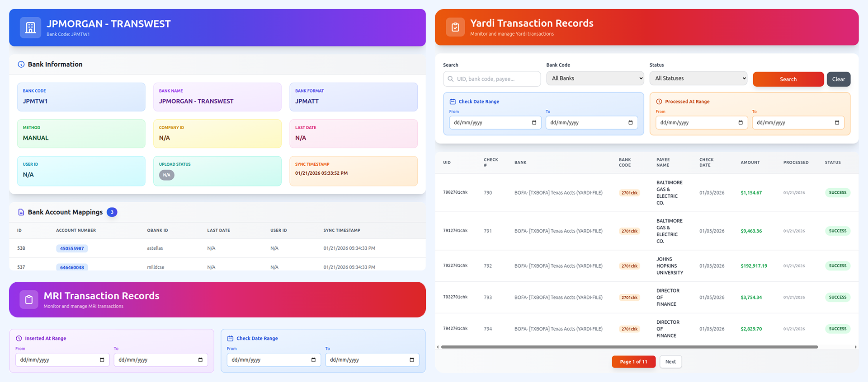The width and height of the screenshot is (868, 382).
Task: Open calendar picker for MRI Check Date From
Action: pyautogui.click(x=313, y=360)
